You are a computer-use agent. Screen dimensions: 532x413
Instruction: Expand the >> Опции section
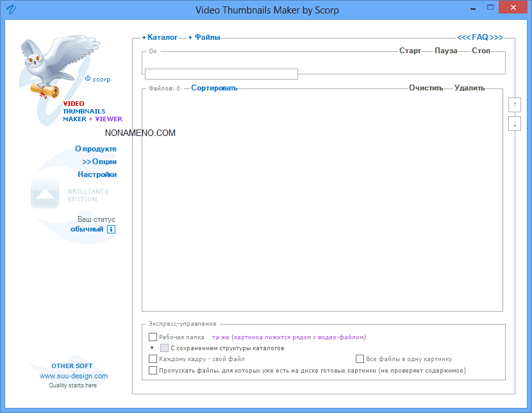99,162
